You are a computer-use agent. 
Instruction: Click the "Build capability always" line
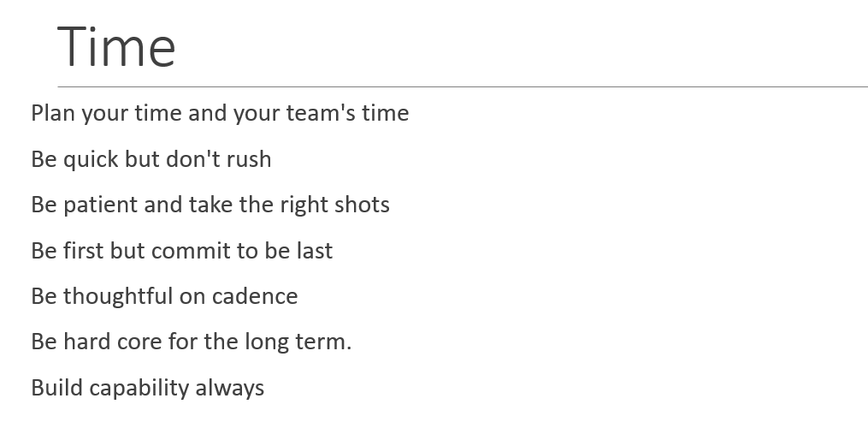tap(147, 388)
